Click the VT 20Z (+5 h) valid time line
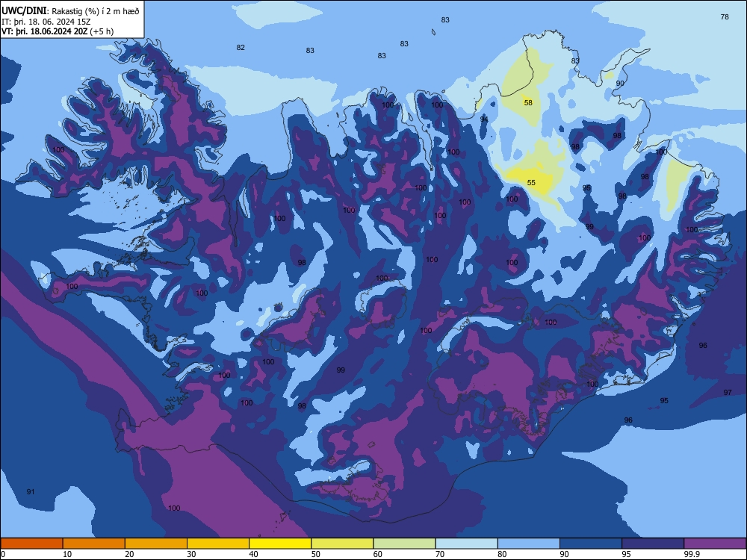The width and height of the screenshot is (747, 560). (58, 31)
